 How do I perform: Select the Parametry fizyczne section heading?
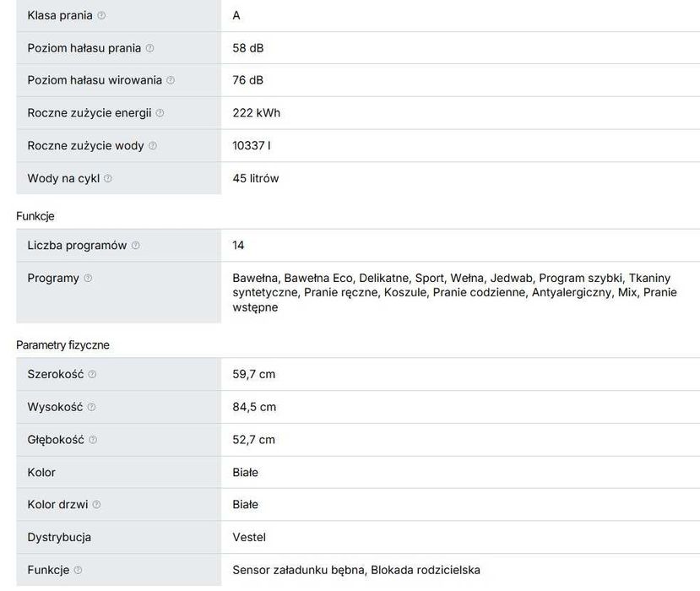(62, 345)
